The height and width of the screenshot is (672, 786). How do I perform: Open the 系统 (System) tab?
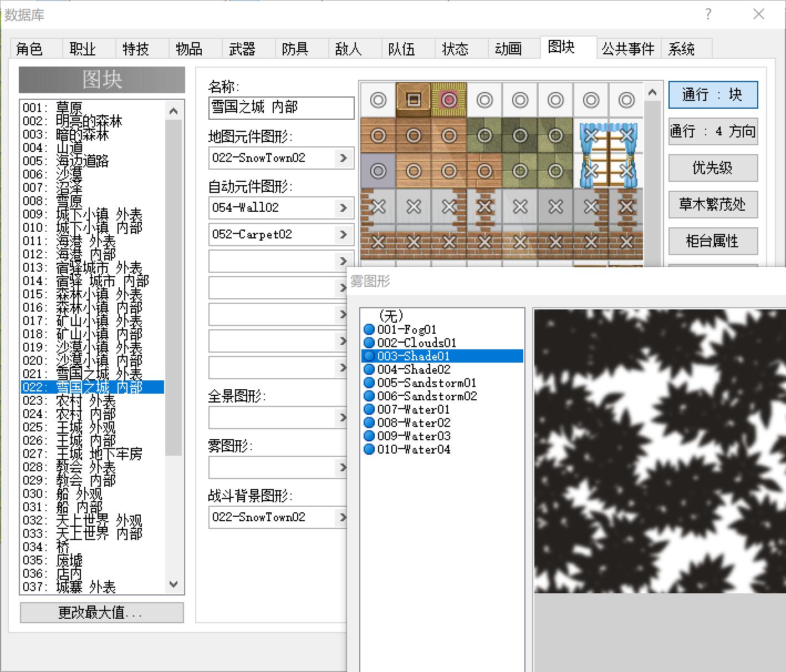pos(686,49)
